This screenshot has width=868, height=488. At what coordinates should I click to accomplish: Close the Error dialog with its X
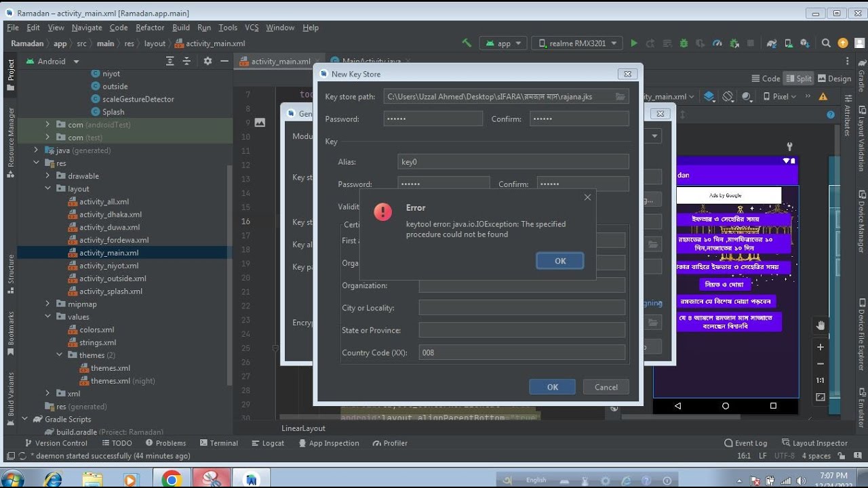click(587, 197)
